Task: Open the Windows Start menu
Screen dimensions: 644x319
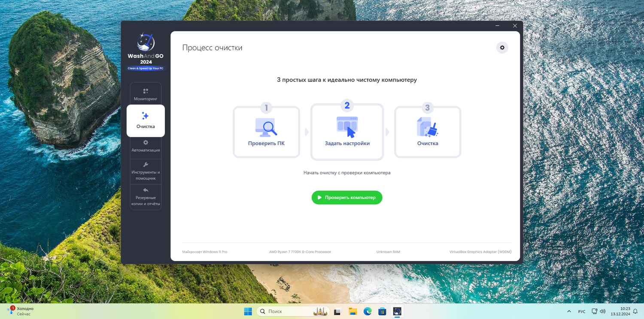Action: coord(248,311)
